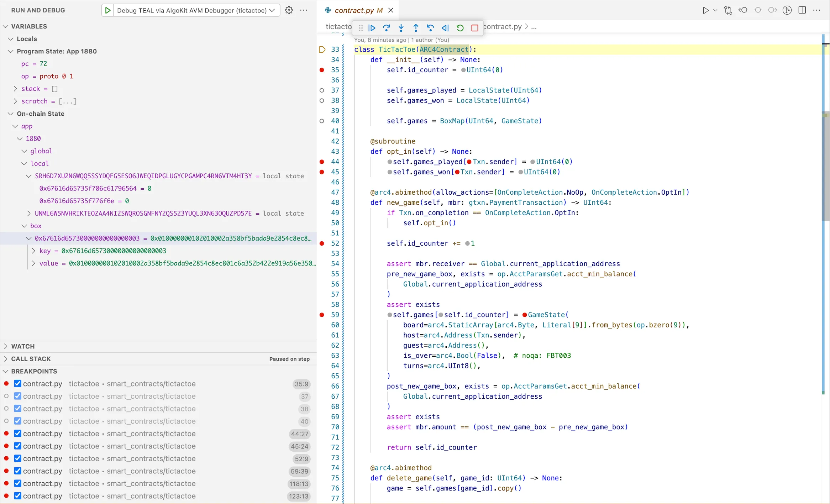Expand the Watch section

(5, 346)
